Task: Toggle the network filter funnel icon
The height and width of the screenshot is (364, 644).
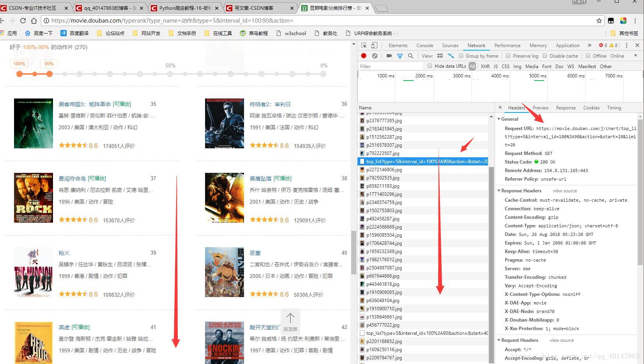Action: [400, 56]
